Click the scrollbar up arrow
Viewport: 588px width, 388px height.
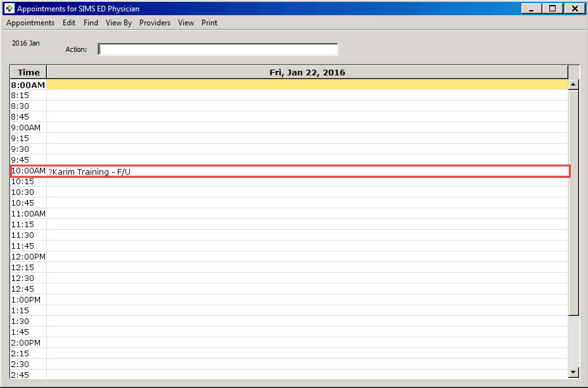point(573,84)
